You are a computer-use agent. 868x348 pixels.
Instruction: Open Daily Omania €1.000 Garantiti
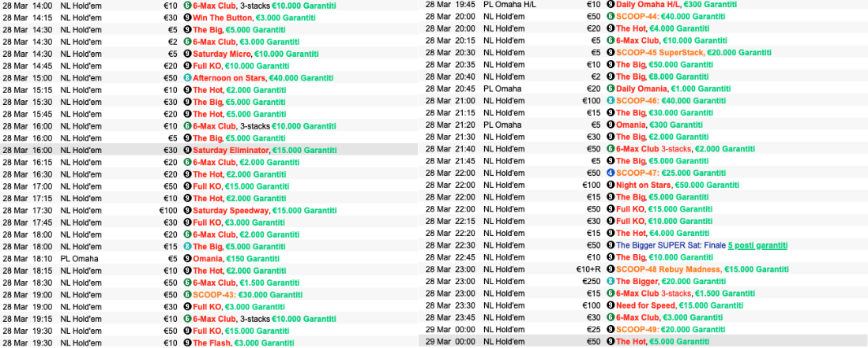click(x=673, y=88)
